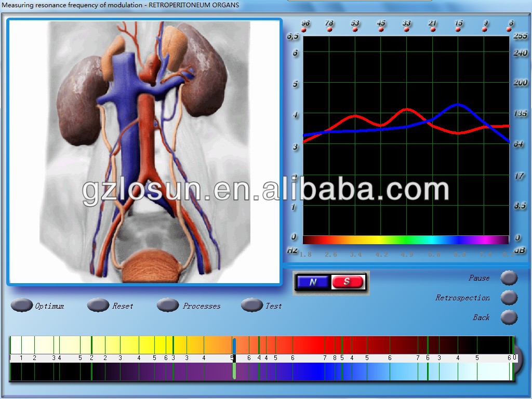Click the '1.8' frequency label under the graph
532x399 pixels.
tap(305, 255)
